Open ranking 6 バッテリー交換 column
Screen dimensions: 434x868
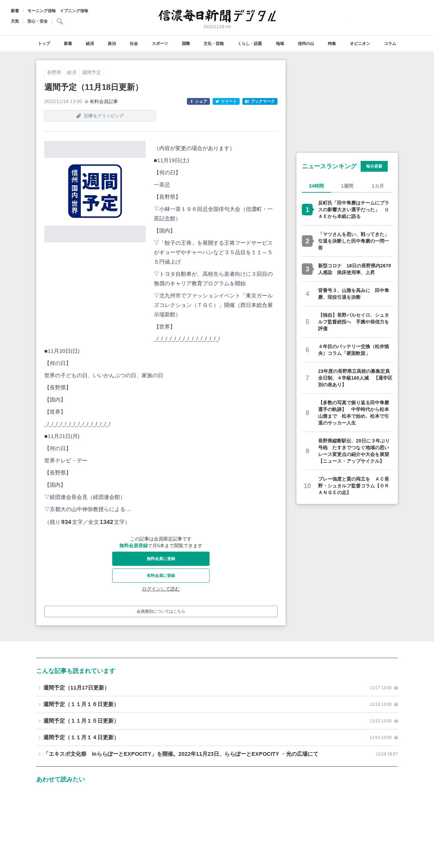click(x=347, y=350)
